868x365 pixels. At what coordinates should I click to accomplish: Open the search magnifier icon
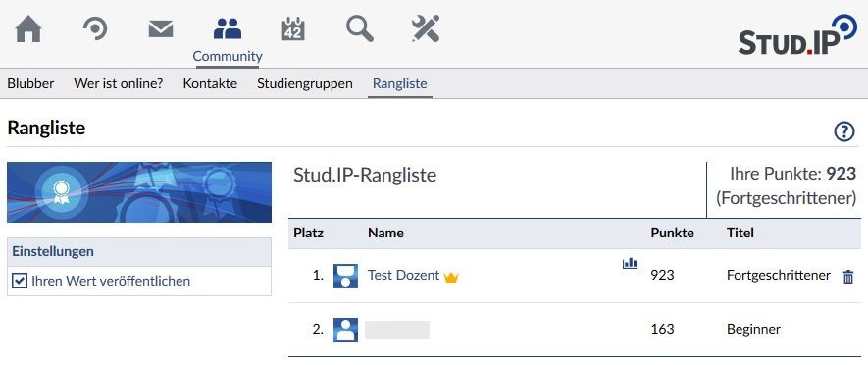(360, 28)
